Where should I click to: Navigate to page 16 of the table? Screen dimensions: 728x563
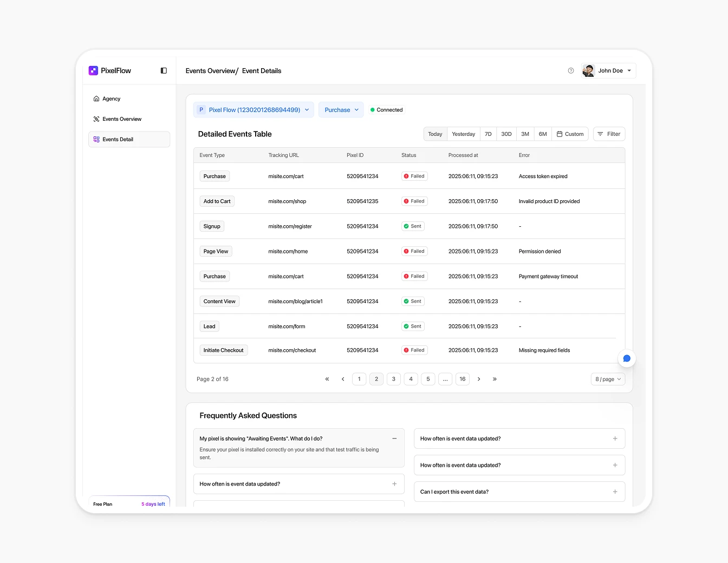pyautogui.click(x=463, y=379)
